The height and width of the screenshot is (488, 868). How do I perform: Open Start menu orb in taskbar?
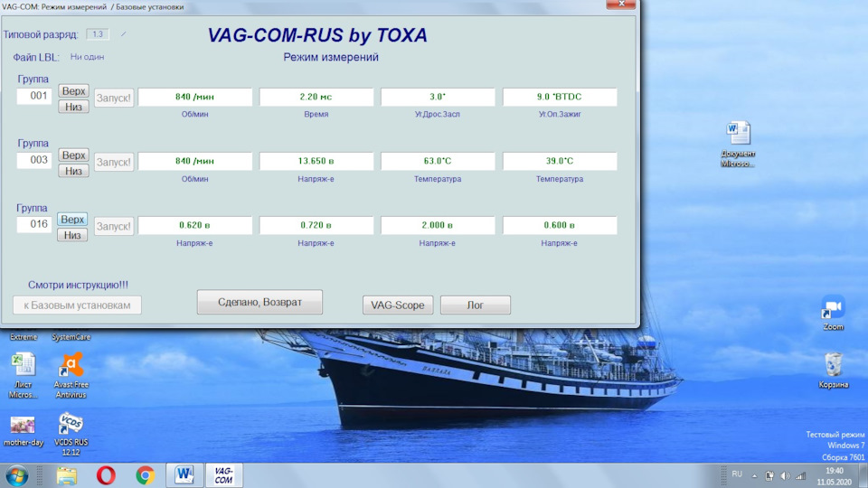point(16,475)
